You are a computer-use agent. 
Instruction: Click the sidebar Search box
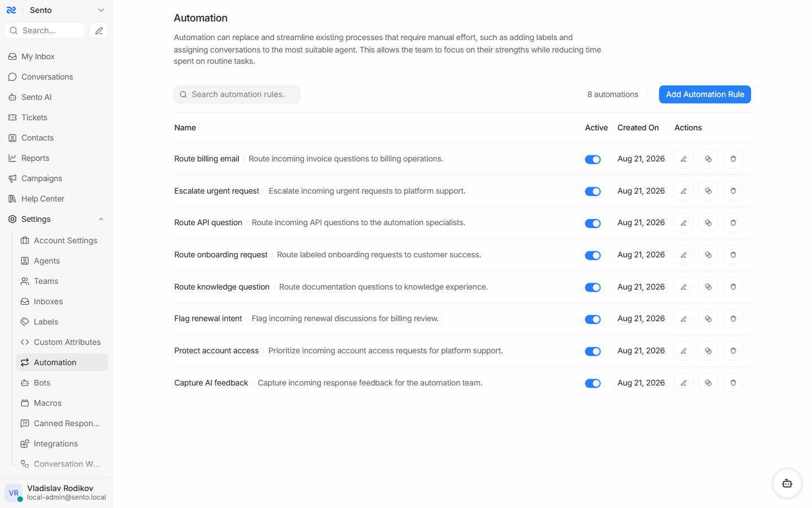45,30
